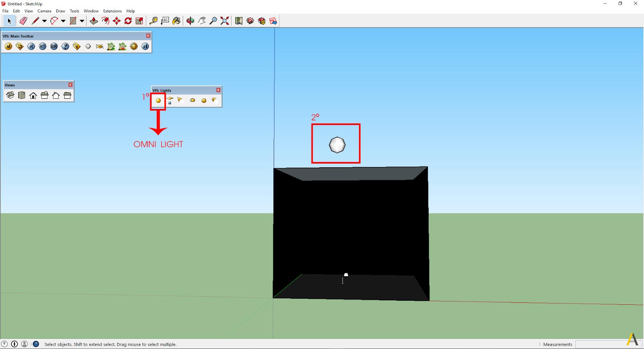
Task: Switch to Front view
Action: 33,96
